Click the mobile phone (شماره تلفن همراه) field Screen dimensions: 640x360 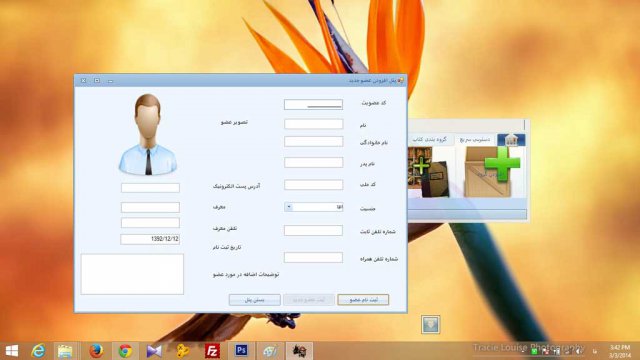(x=313, y=258)
